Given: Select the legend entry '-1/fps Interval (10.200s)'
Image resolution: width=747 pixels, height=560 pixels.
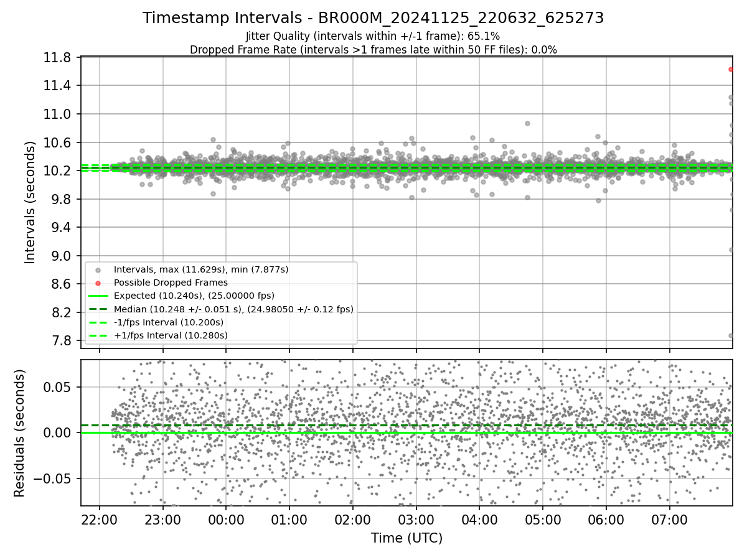Looking at the screenshot, I should [169, 322].
